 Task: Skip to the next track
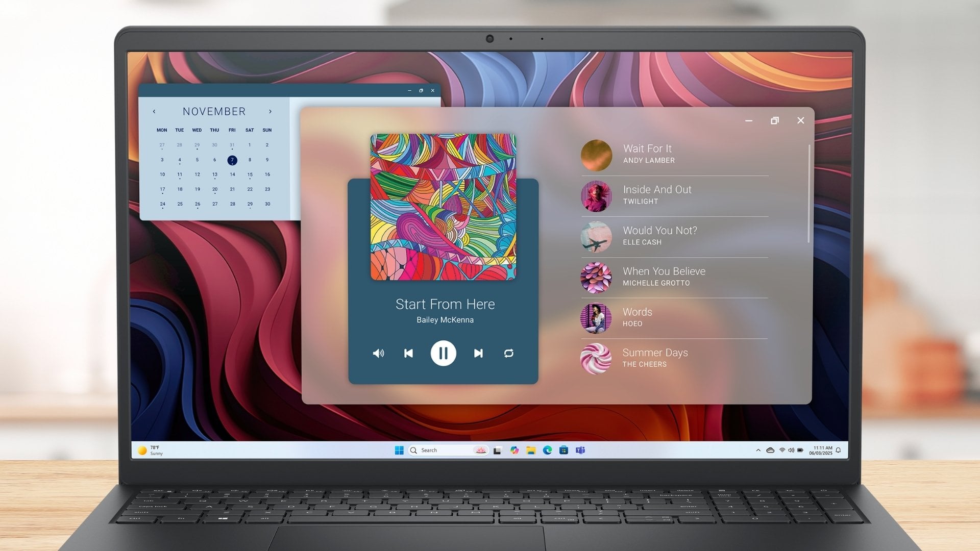(478, 353)
